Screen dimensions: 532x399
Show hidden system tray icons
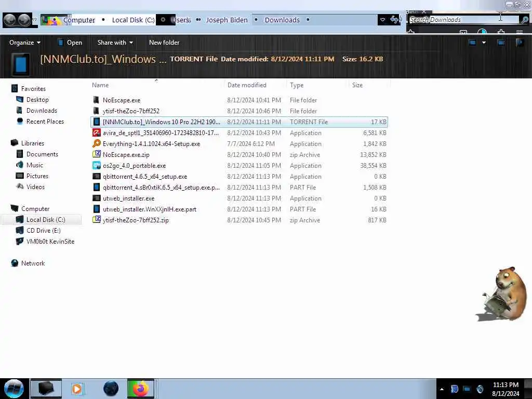(442, 389)
